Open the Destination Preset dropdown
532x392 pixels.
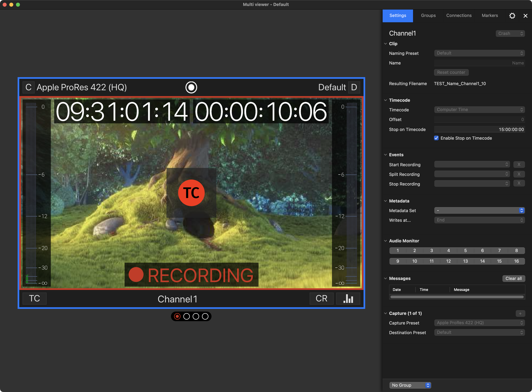(479, 332)
